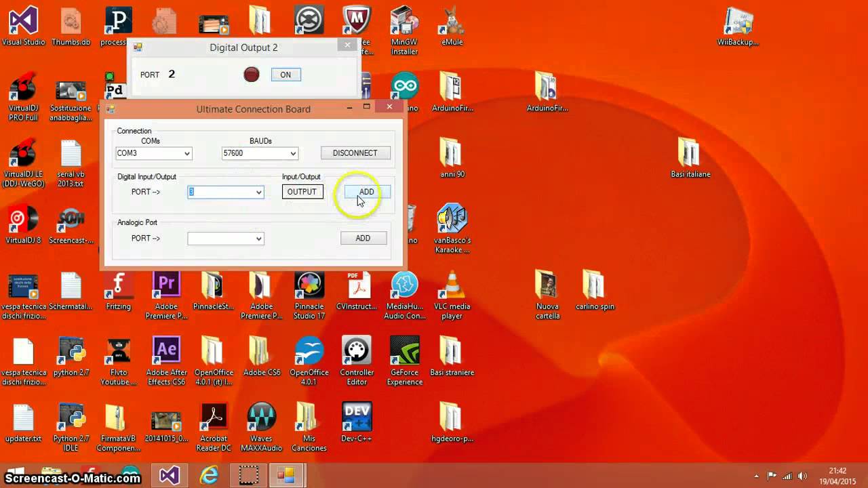Launch GeForce Experience from desktop

click(x=405, y=361)
